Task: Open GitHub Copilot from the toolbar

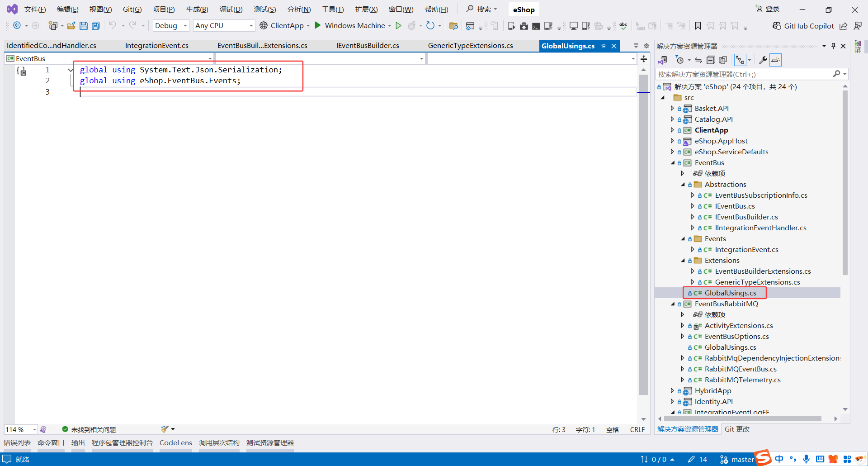Action: coord(803,26)
